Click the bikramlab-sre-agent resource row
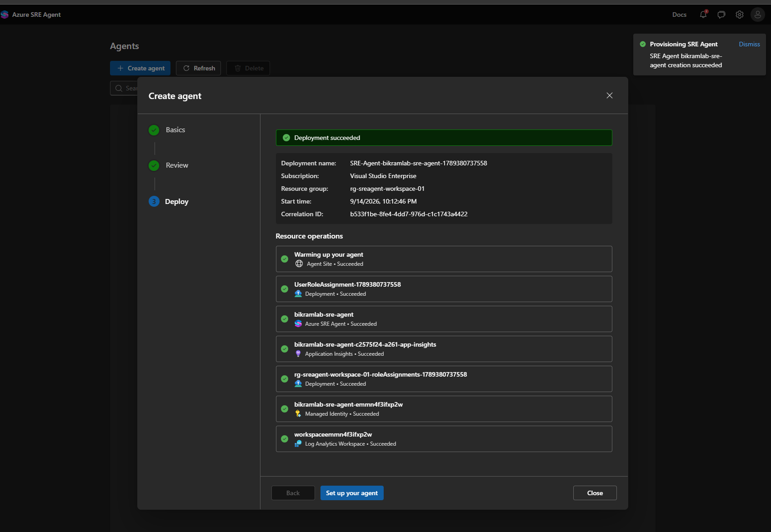This screenshot has width=771, height=532. (x=444, y=319)
